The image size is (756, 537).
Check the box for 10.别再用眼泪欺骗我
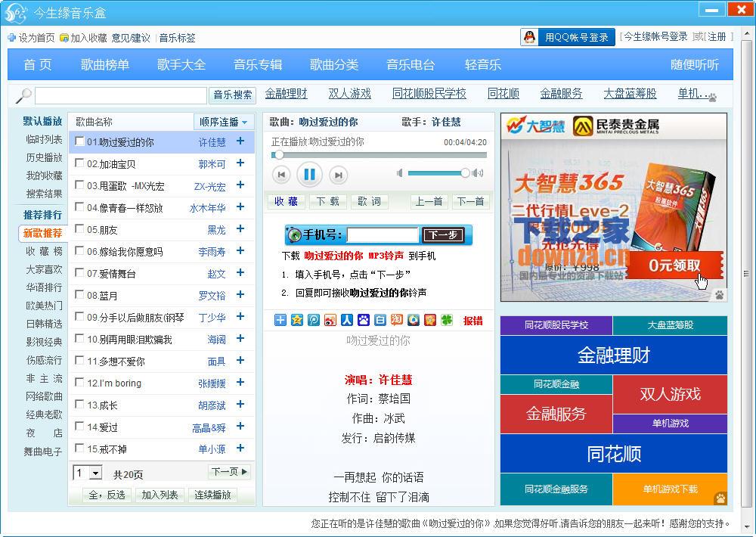[x=79, y=338]
